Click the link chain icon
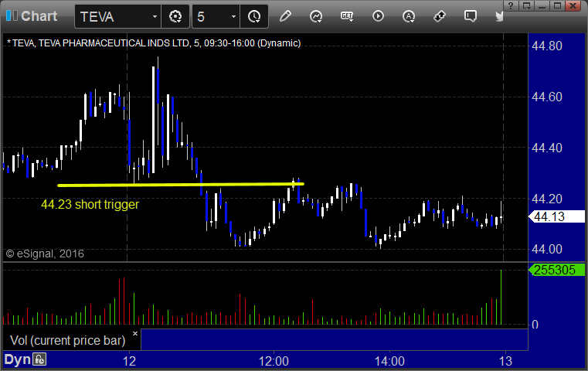This screenshot has width=588, height=371. pyautogui.click(x=440, y=15)
